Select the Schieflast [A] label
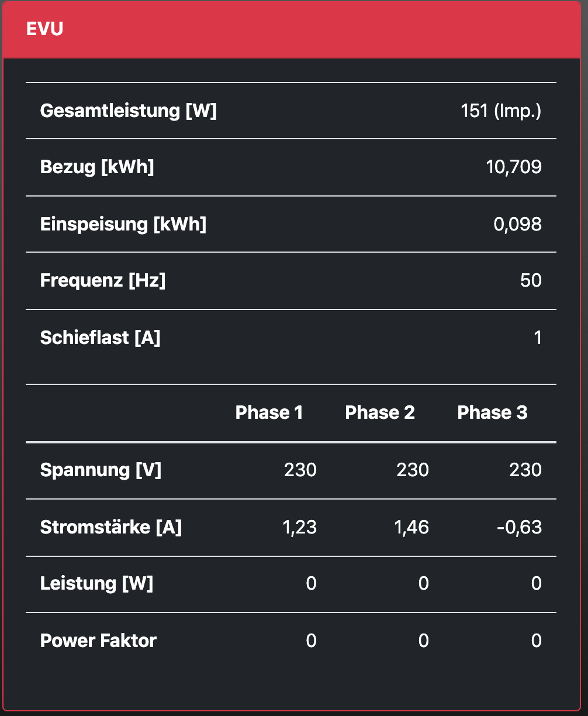The width and height of the screenshot is (588, 716). (x=100, y=338)
